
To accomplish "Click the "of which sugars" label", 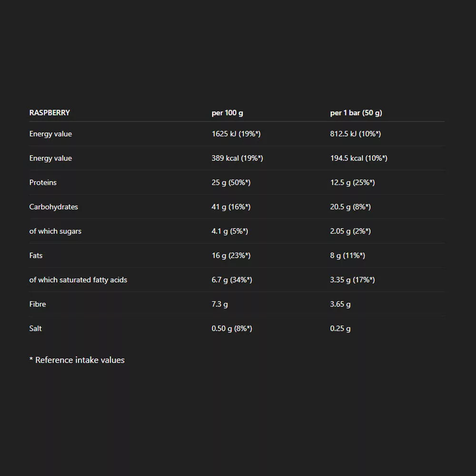I will point(55,231).
